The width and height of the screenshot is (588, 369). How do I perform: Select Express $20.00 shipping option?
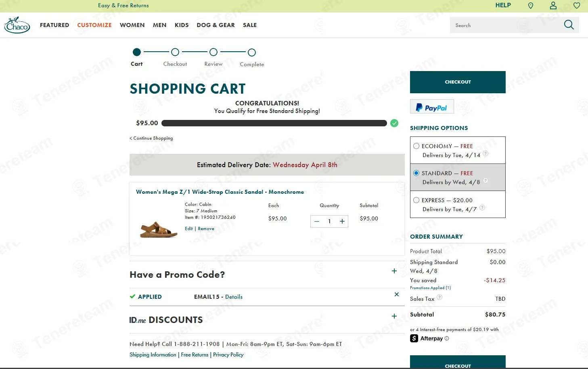[416, 200]
